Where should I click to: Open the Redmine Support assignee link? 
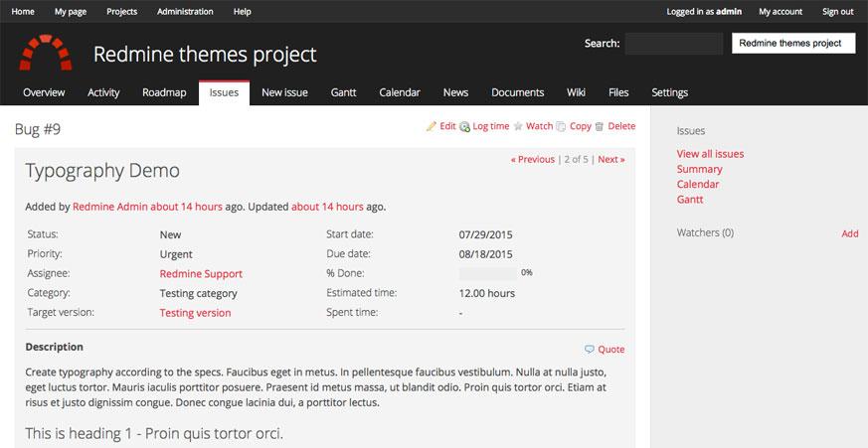(x=201, y=273)
